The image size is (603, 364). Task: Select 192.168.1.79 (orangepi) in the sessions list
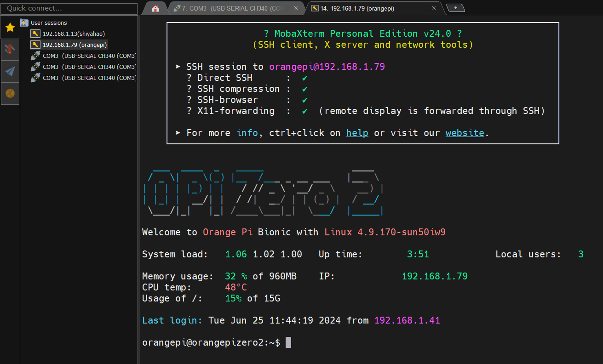click(x=75, y=45)
